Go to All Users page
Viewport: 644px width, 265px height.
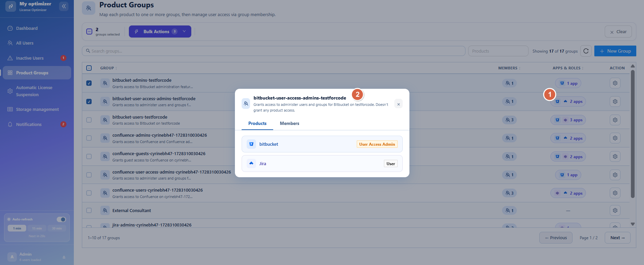pos(37,43)
